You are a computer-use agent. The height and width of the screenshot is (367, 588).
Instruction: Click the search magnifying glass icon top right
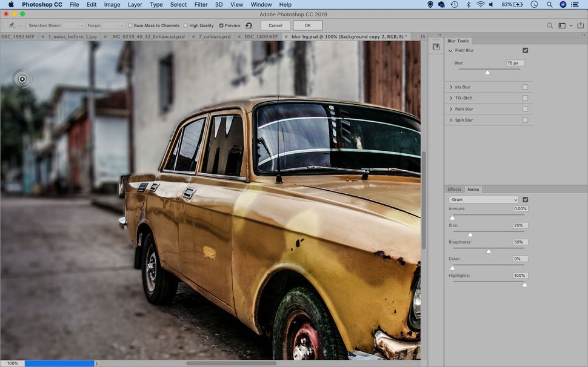pyautogui.click(x=550, y=25)
